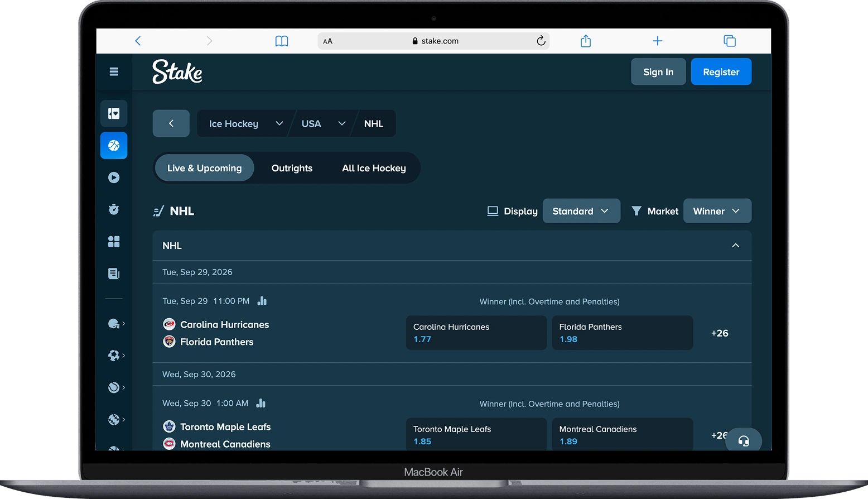Click the Sign In button
The width and height of the screenshot is (868, 499).
tap(658, 71)
